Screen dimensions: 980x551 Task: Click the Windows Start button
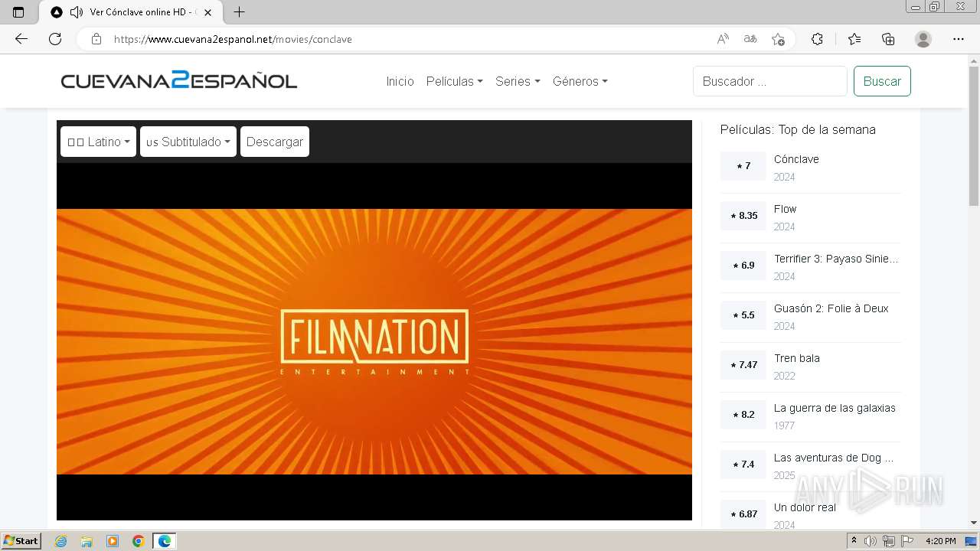(21, 541)
